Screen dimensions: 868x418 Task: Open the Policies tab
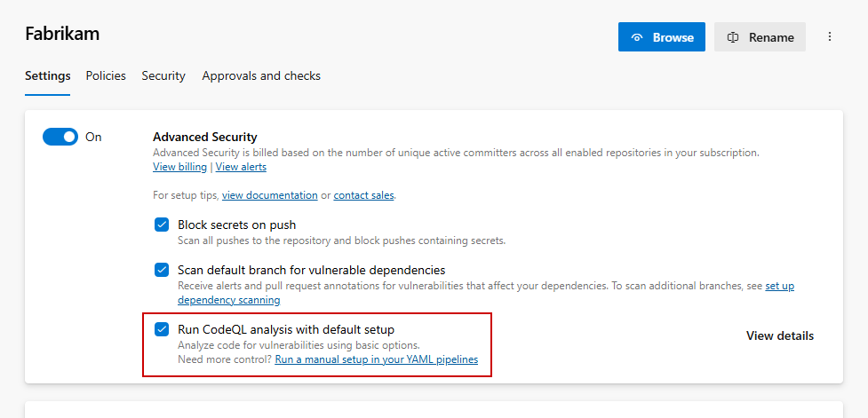pos(106,76)
